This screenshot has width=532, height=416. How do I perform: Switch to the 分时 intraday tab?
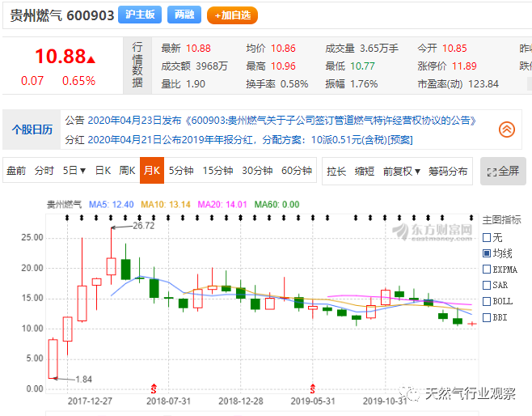(44, 171)
